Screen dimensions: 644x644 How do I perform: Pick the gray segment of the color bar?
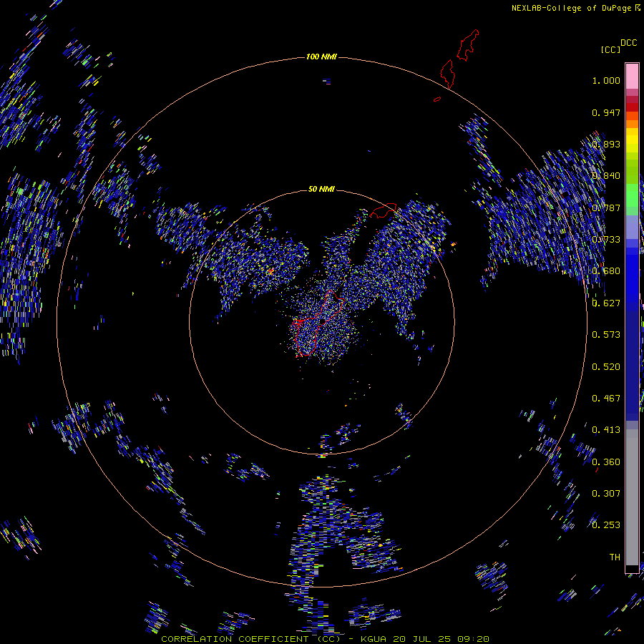(x=632, y=497)
